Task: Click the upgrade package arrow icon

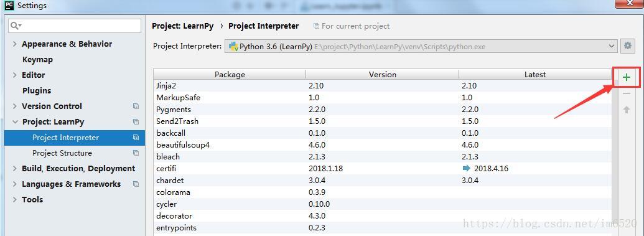Action: click(627, 110)
